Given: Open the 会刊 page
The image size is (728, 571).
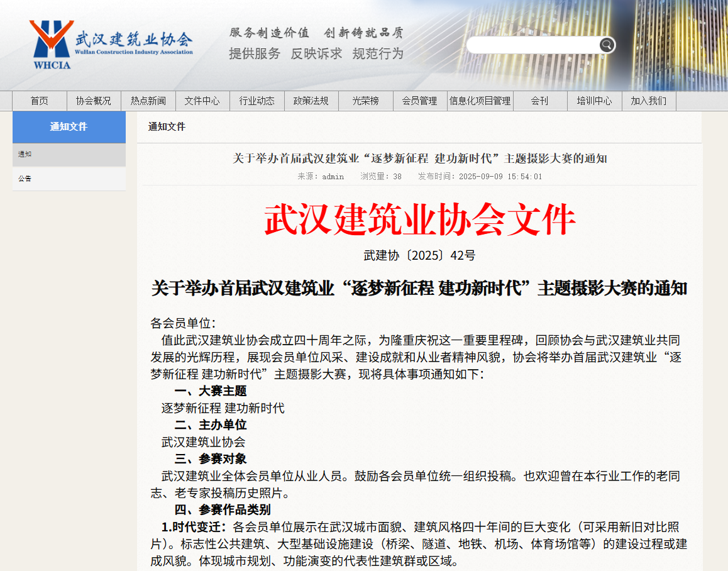Looking at the screenshot, I should (x=540, y=101).
